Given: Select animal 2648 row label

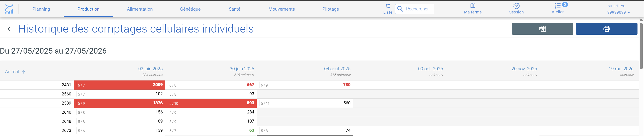Looking at the screenshot, I should [x=66, y=121].
